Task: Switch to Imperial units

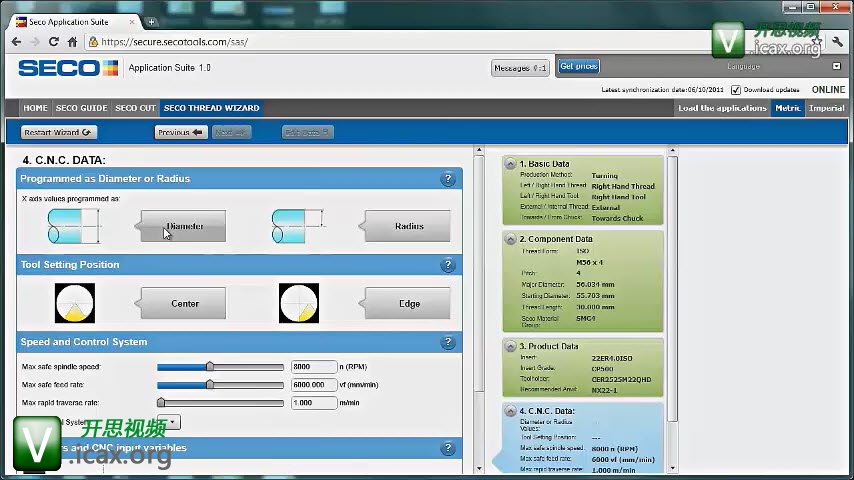Action: point(827,108)
